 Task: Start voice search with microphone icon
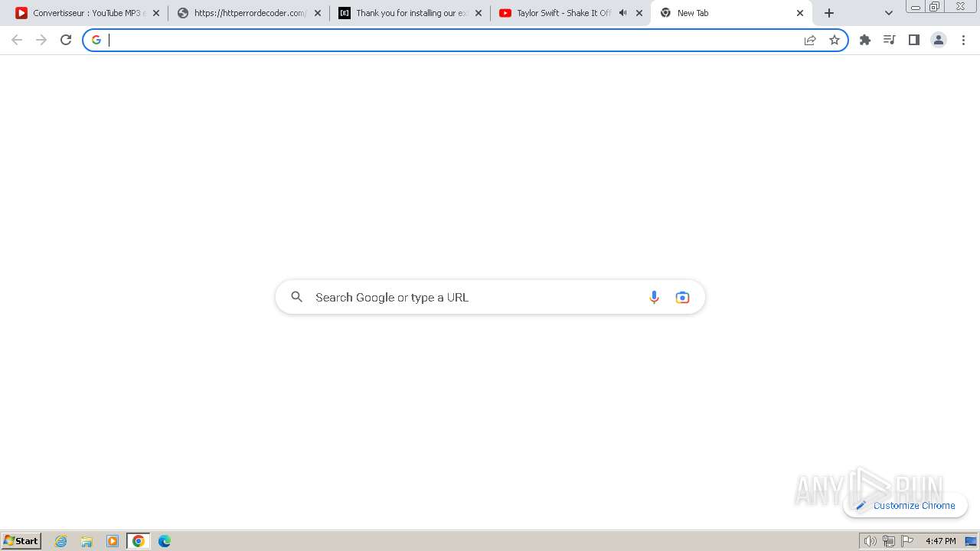654,297
